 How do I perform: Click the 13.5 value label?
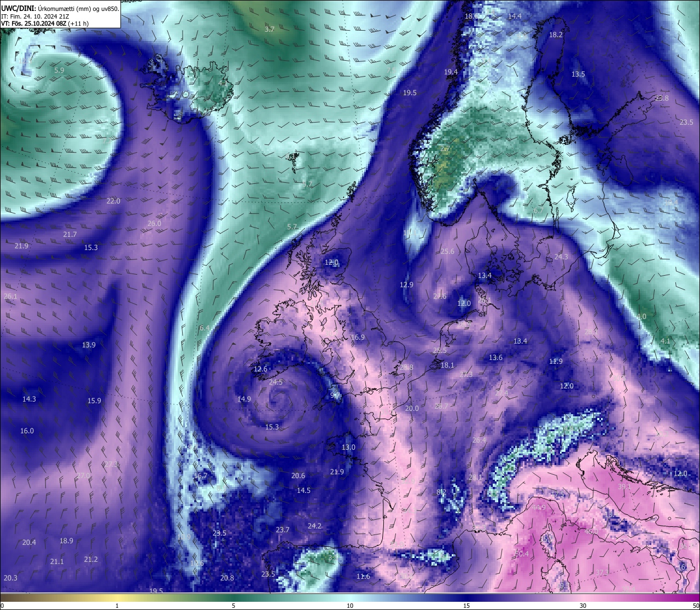[578, 74]
